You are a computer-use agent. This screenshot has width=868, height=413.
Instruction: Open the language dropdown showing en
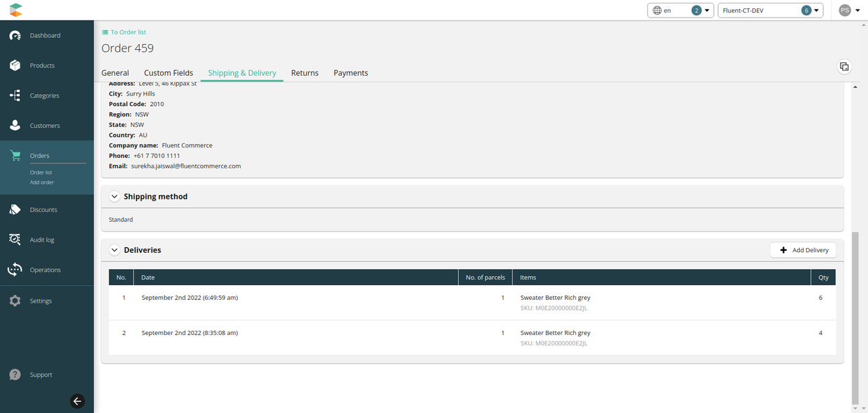(x=680, y=11)
